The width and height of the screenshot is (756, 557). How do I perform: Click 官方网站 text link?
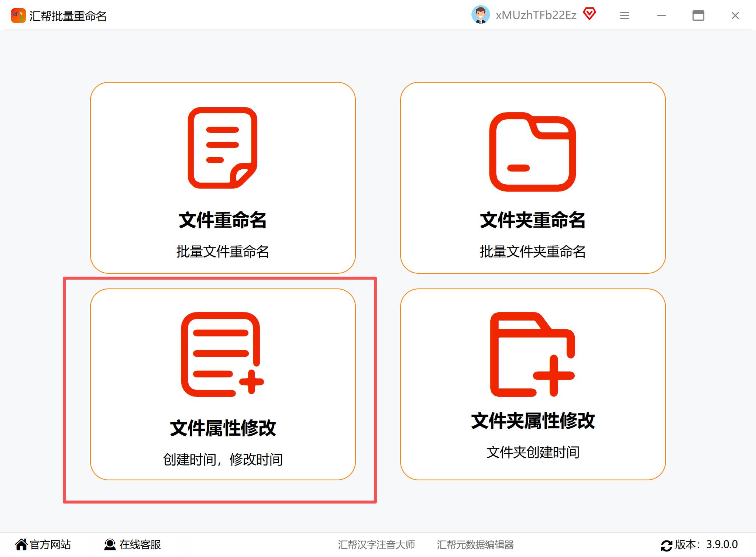point(50,544)
